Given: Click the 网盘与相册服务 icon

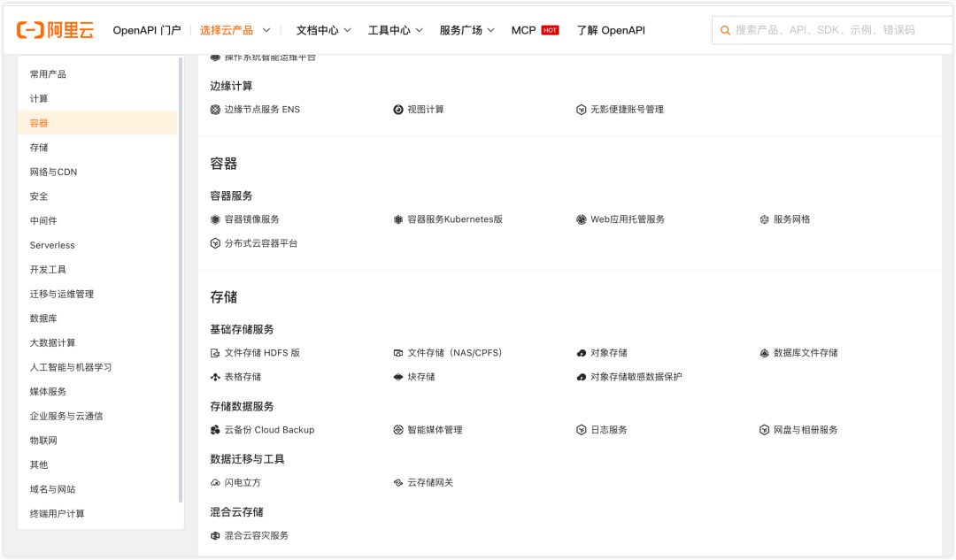Looking at the screenshot, I should coord(764,430).
